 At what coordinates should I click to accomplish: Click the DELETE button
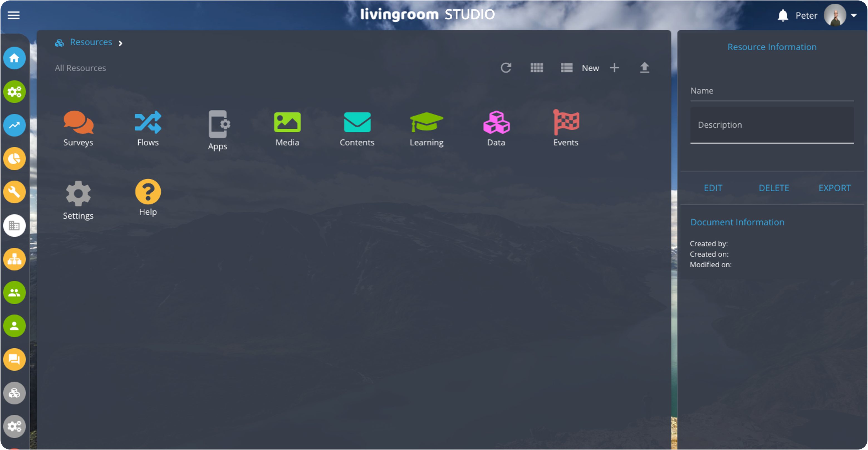tap(774, 188)
